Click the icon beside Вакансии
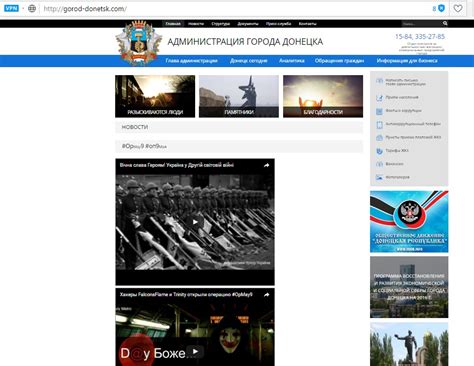Image resolution: width=474 pixels, height=366 pixels. click(379, 164)
